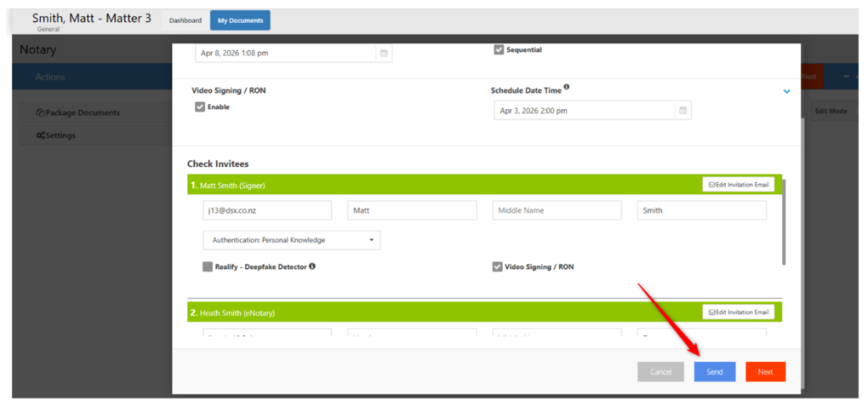Click Smith, Matt - Matter 3 title
The width and height of the screenshot is (868, 407).
tap(92, 18)
